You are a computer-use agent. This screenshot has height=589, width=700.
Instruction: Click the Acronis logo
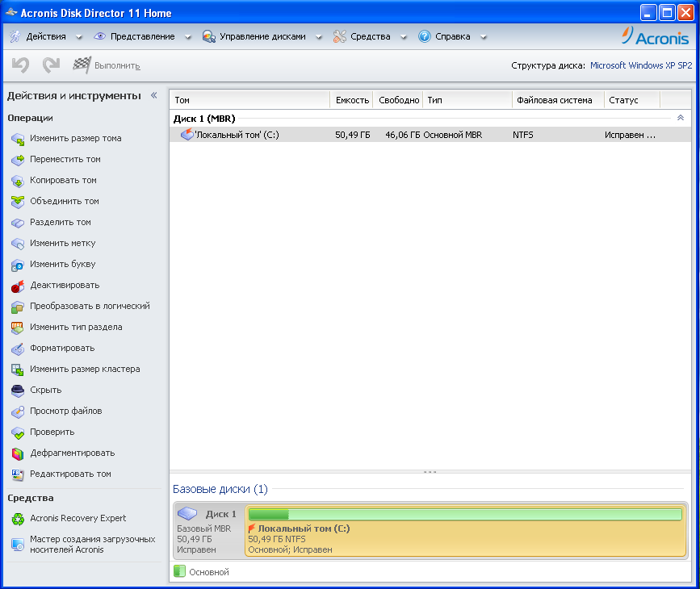tap(655, 36)
